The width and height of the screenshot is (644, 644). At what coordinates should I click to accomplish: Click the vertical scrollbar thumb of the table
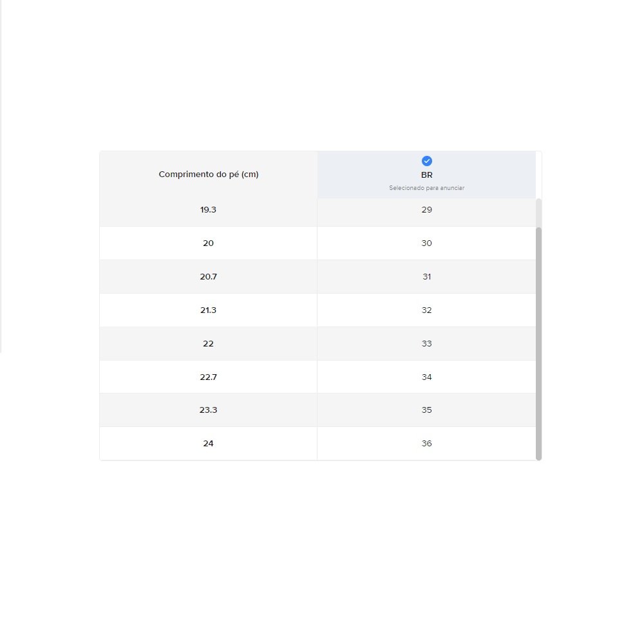(x=538, y=341)
